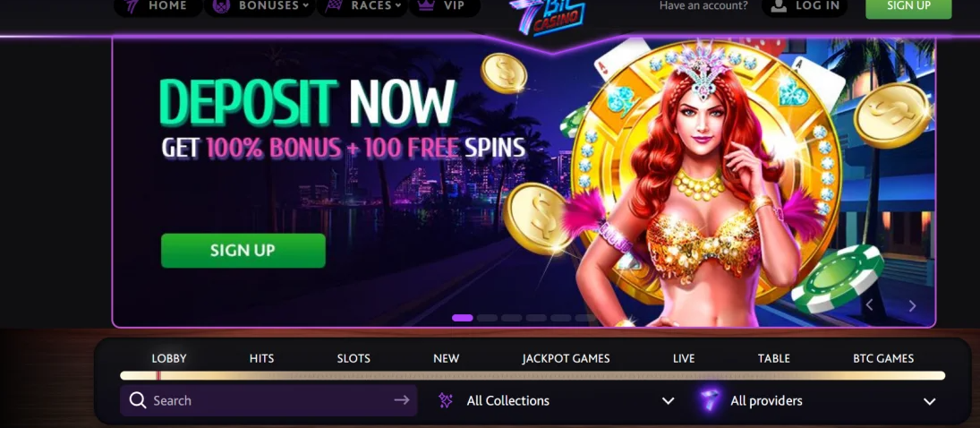
Task: Click the purple diamond providers icon
Action: tap(710, 399)
